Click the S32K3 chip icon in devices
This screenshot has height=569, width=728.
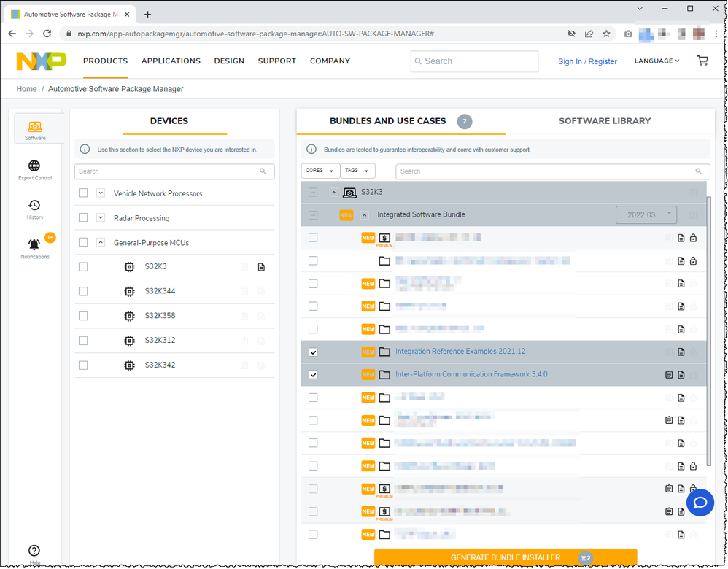(x=130, y=267)
